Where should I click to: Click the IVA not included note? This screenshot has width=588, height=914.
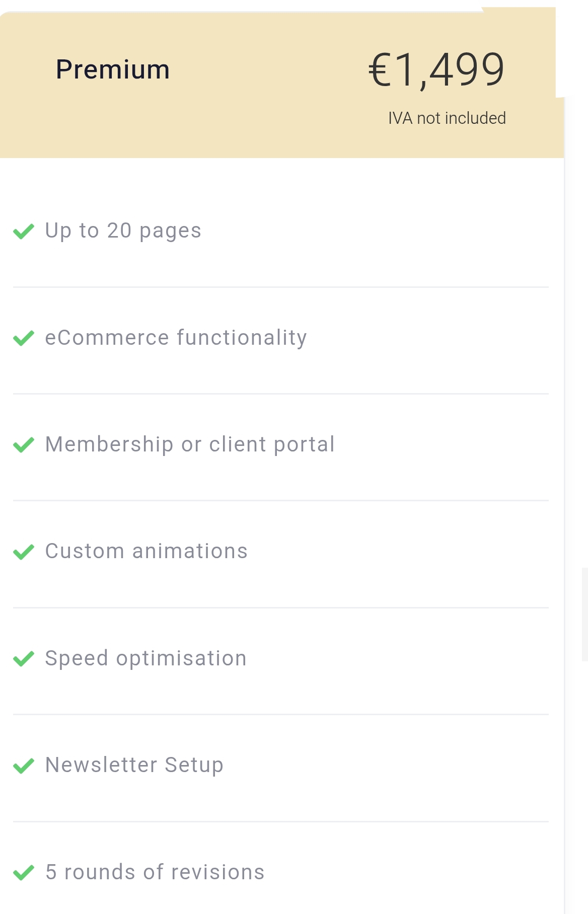pos(447,118)
